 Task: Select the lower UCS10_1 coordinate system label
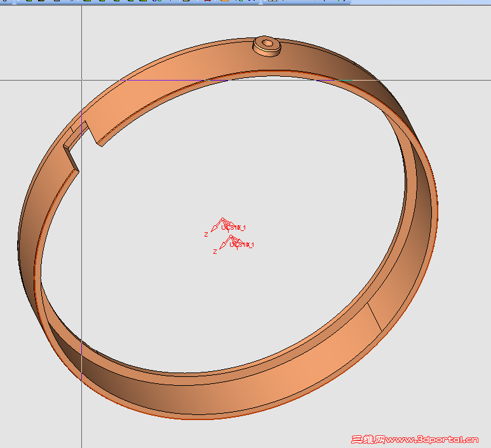242,244
